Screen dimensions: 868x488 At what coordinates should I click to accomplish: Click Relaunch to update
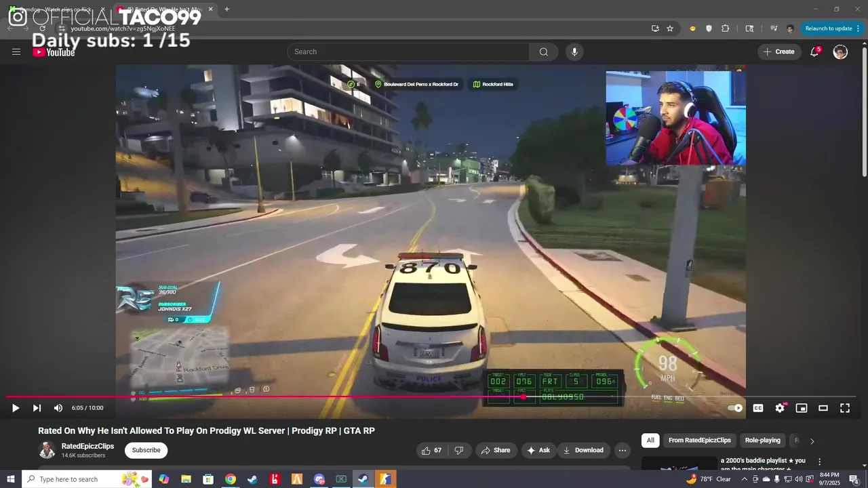click(x=829, y=28)
